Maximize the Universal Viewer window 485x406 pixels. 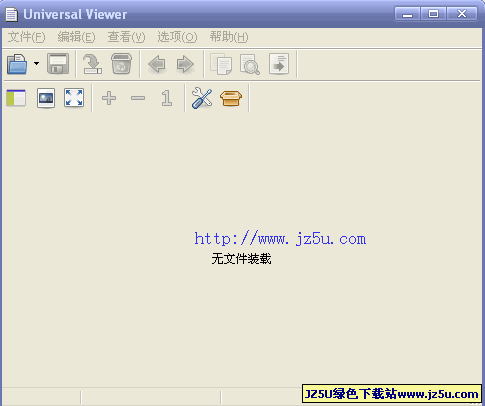[433, 14]
